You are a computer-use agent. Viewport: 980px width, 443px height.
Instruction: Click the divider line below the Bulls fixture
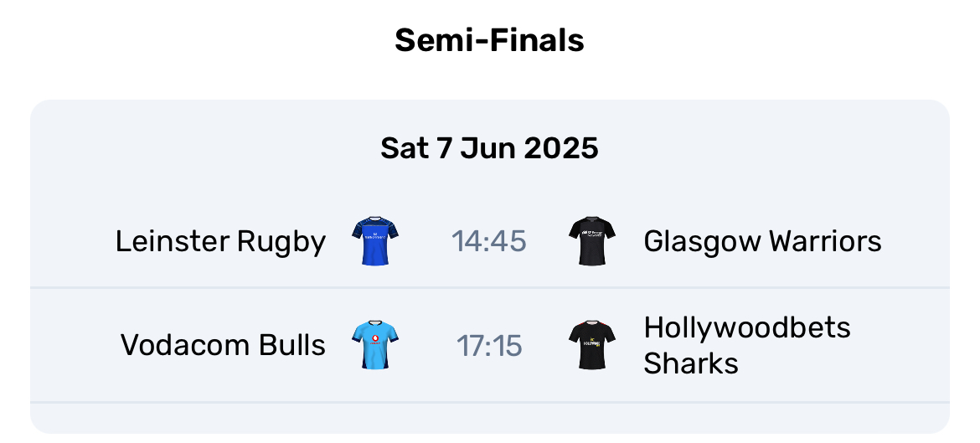coord(489,403)
